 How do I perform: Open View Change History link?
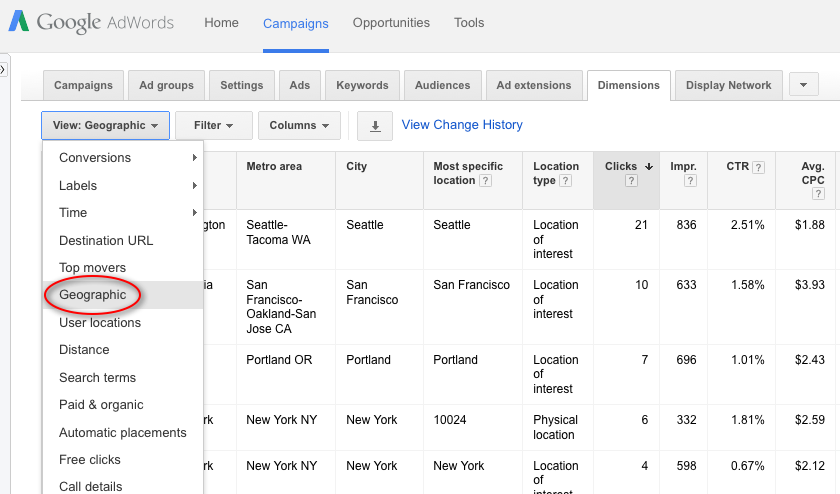[462, 125]
